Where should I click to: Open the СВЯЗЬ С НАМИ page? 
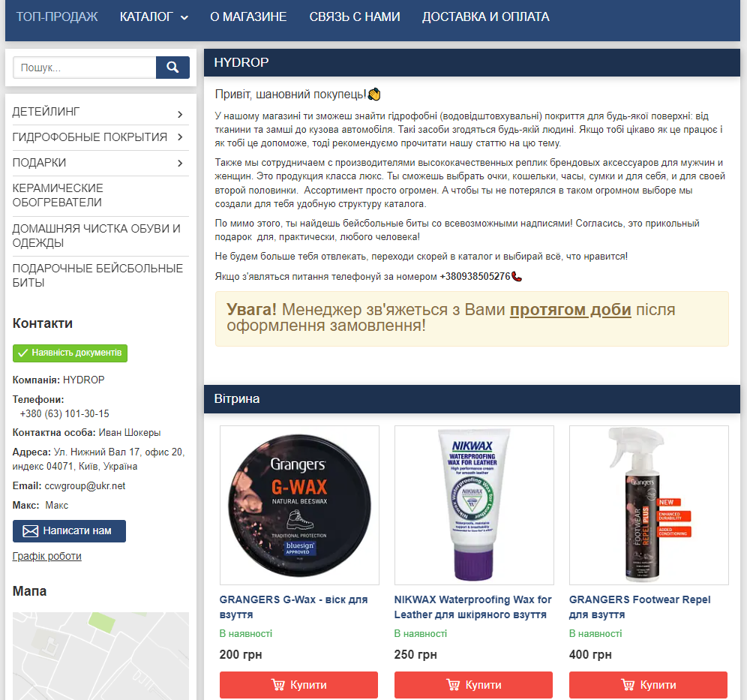354,17
